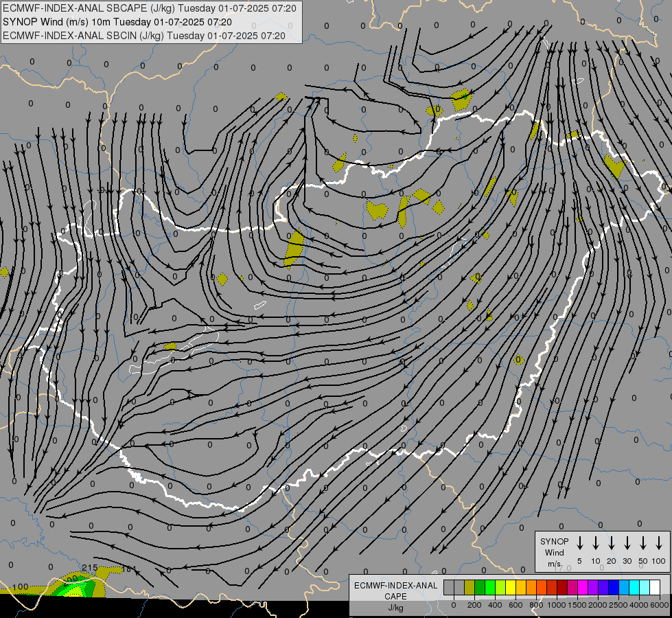Select the white CAPE legend swatch
The width and height of the screenshot is (672, 618).
pyautogui.click(x=654, y=587)
